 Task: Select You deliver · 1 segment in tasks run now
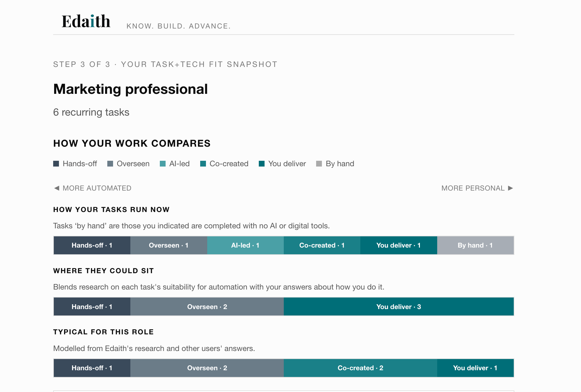pyautogui.click(x=399, y=245)
